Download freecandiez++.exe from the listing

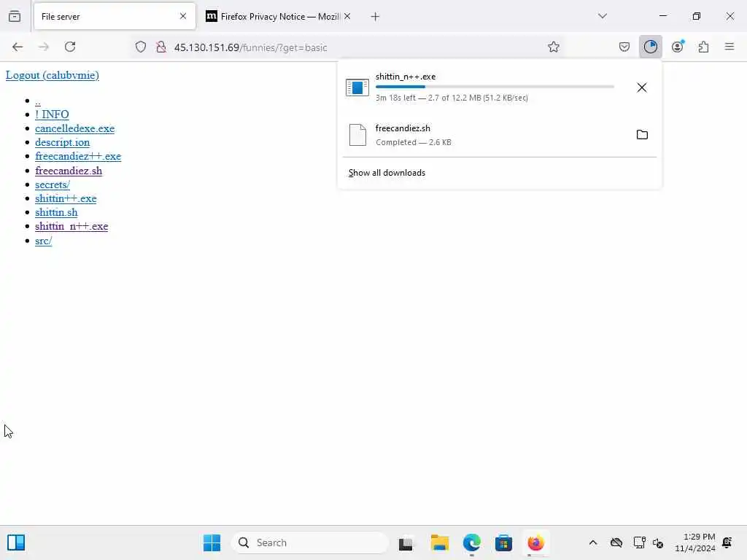click(x=78, y=156)
